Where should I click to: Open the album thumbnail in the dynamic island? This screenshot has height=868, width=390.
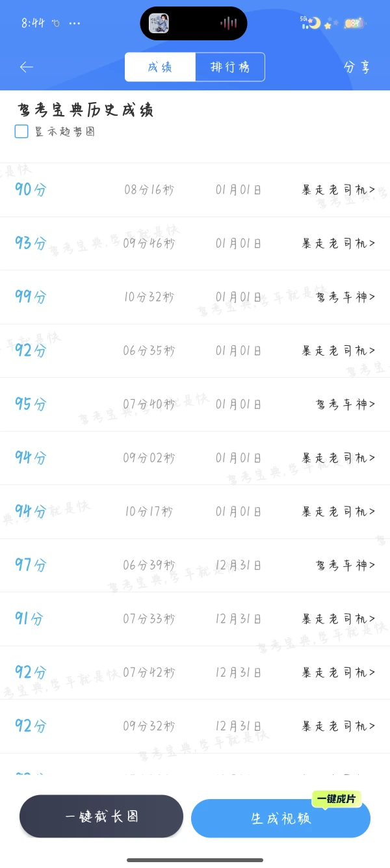(159, 23)
